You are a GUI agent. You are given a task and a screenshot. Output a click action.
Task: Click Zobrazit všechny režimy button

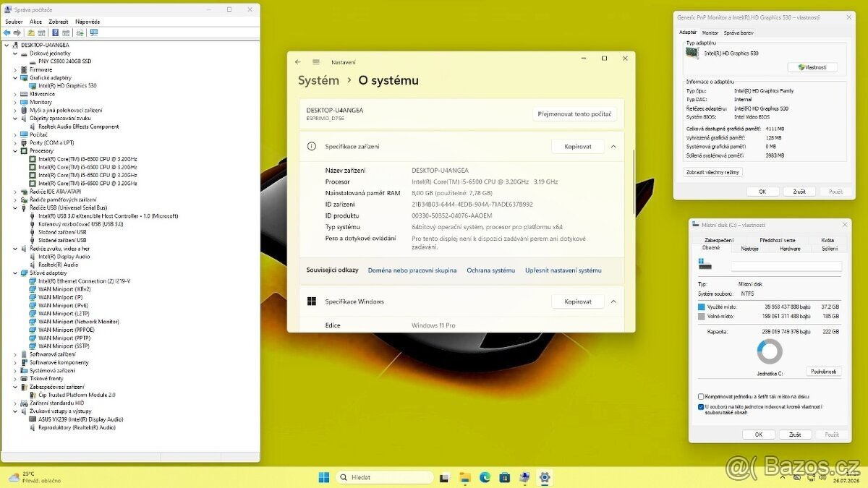[713, 172]
